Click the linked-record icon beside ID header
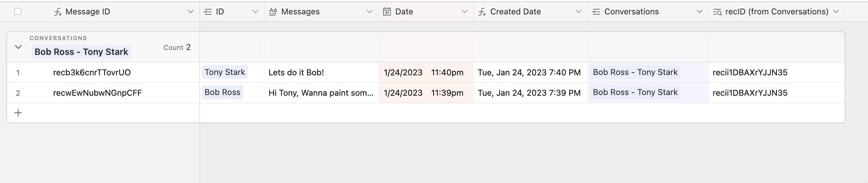The image size is (868, 183). (208, 12)
